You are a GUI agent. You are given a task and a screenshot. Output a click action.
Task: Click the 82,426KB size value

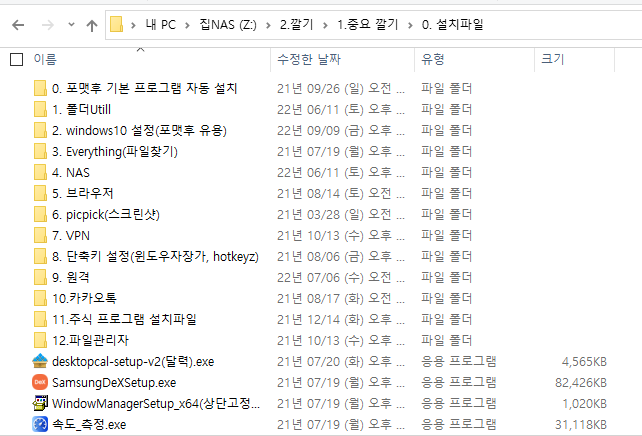coord(581,382)
